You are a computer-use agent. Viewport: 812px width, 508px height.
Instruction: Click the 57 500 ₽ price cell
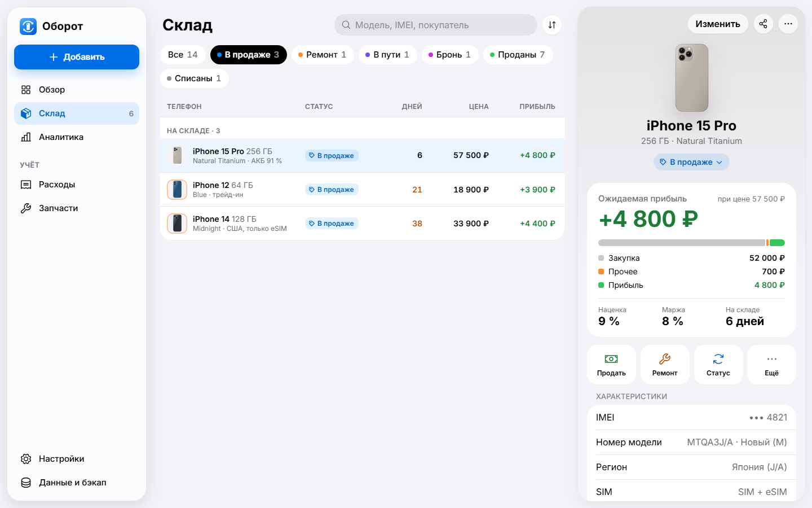click(471, 155)
